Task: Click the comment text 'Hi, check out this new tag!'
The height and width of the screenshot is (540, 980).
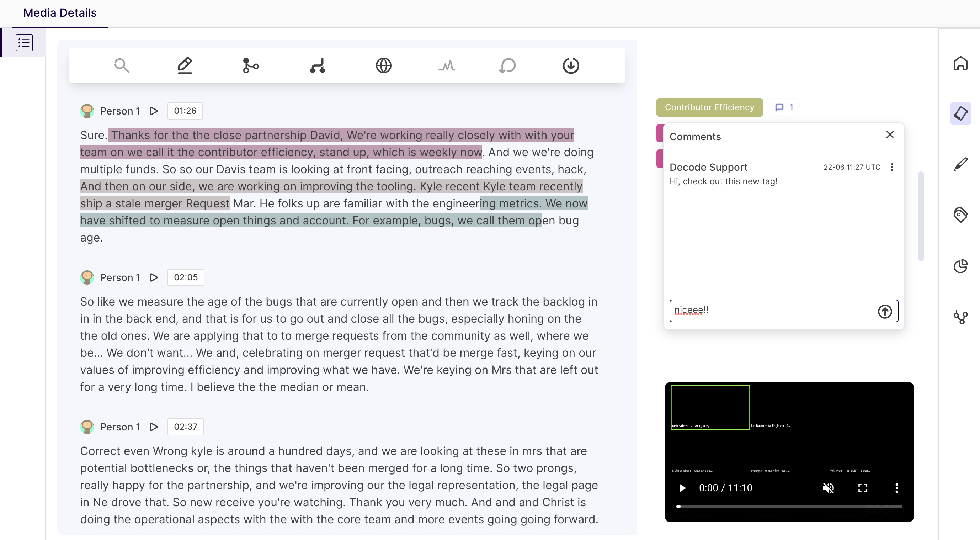Action: click(x=723, y=181)
